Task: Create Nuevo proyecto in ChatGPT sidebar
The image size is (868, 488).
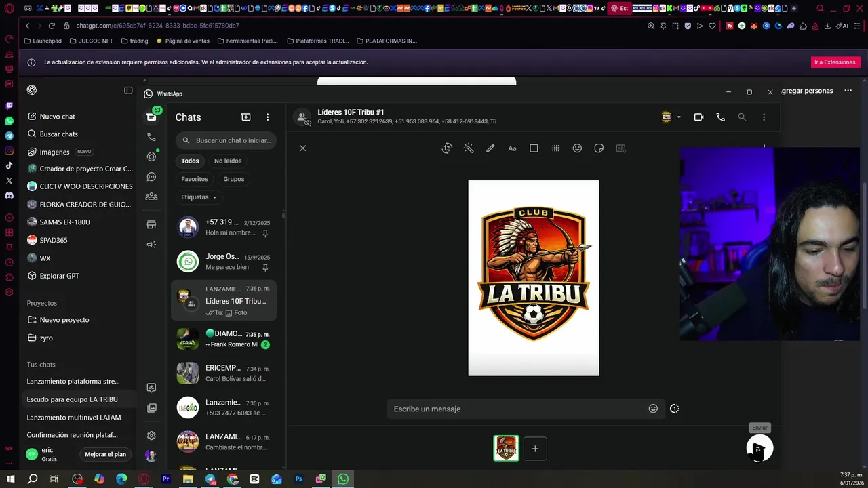Action: pyautogui.click(x=64, y=320)
